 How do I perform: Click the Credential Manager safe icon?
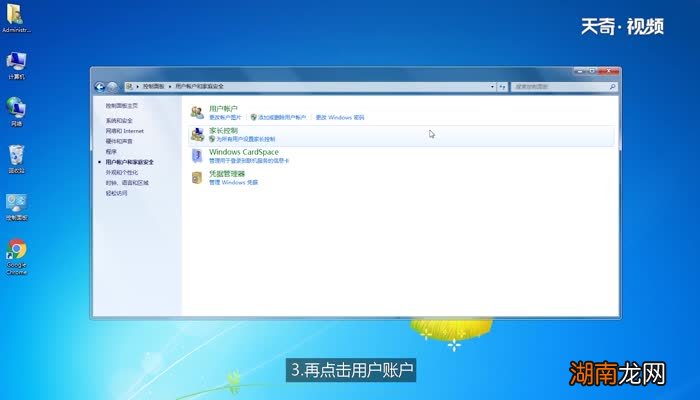tap(197, 178)
